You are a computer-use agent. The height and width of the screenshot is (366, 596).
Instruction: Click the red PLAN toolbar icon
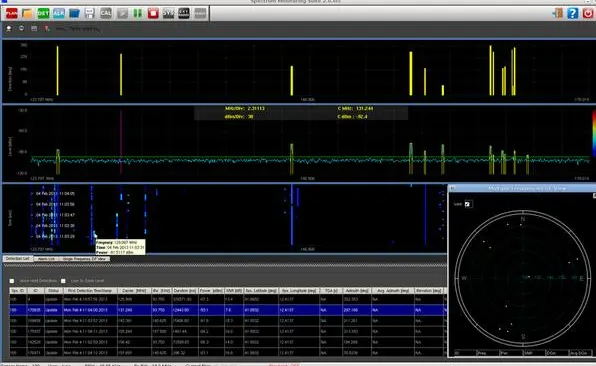pyautogui.click(x=11, y=14)
